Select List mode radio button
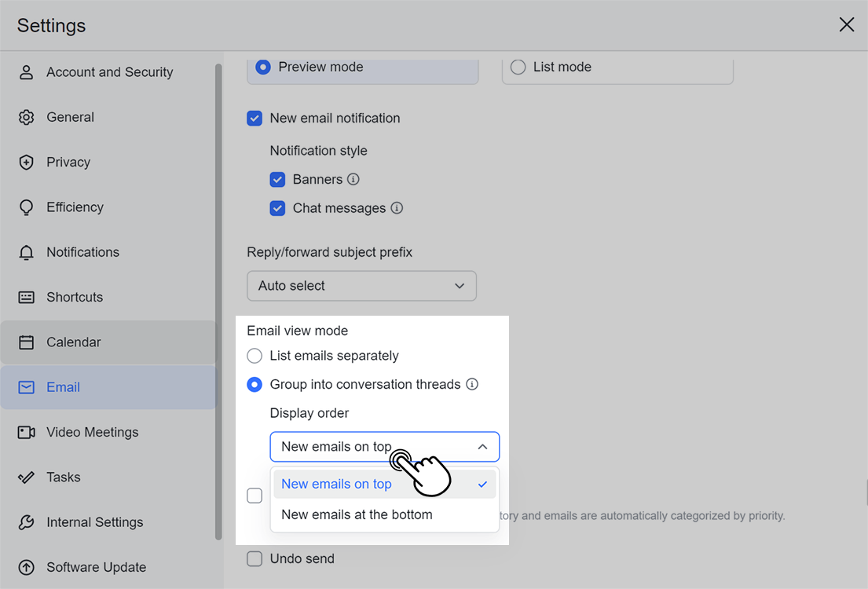This screenshot has width=868, height=589. (518, 67)
